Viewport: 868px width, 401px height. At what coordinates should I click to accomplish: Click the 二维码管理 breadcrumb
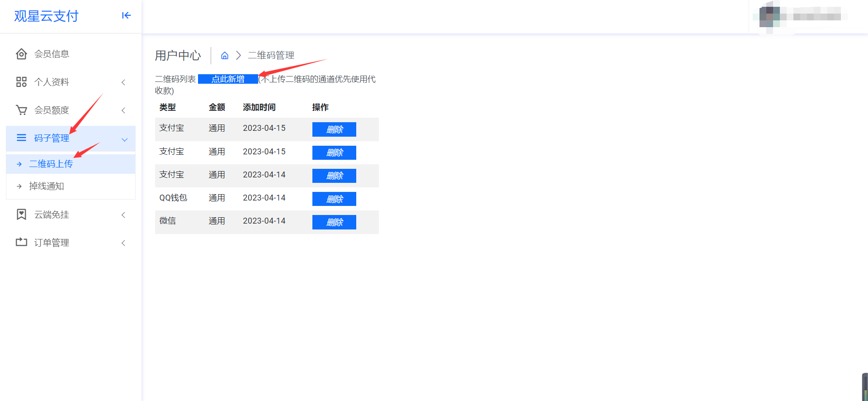(271, 55)
